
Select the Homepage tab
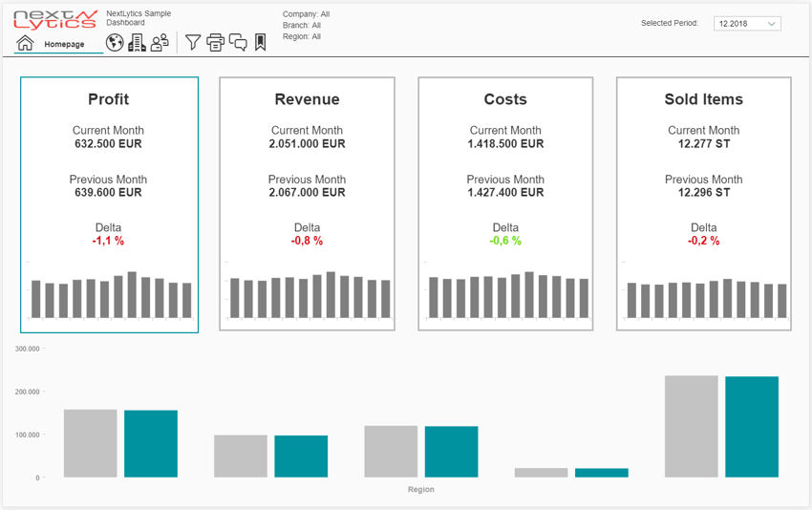tap(64, 44)
